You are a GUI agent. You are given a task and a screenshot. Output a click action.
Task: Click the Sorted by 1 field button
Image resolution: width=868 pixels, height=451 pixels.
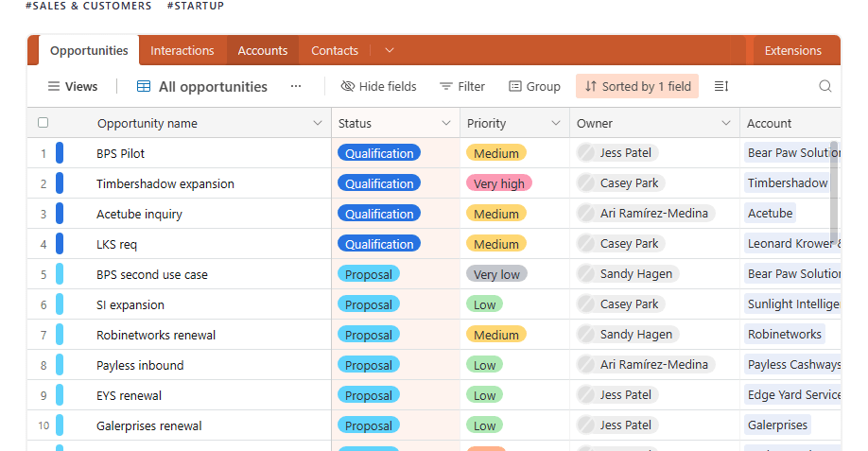click(x=637, y=86)
